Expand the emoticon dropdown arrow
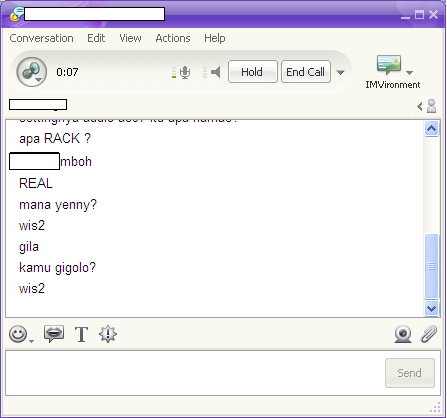Image resolution: width=447 pixels, height=418 pixels. tap(31, 341)
